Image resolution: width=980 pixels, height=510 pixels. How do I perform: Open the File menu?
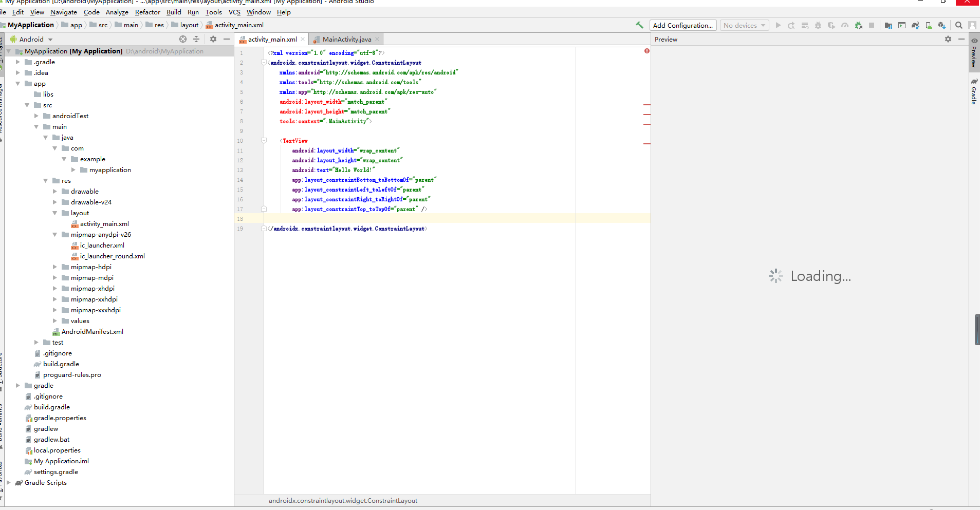pyautogui.click(x=3, y=12)
